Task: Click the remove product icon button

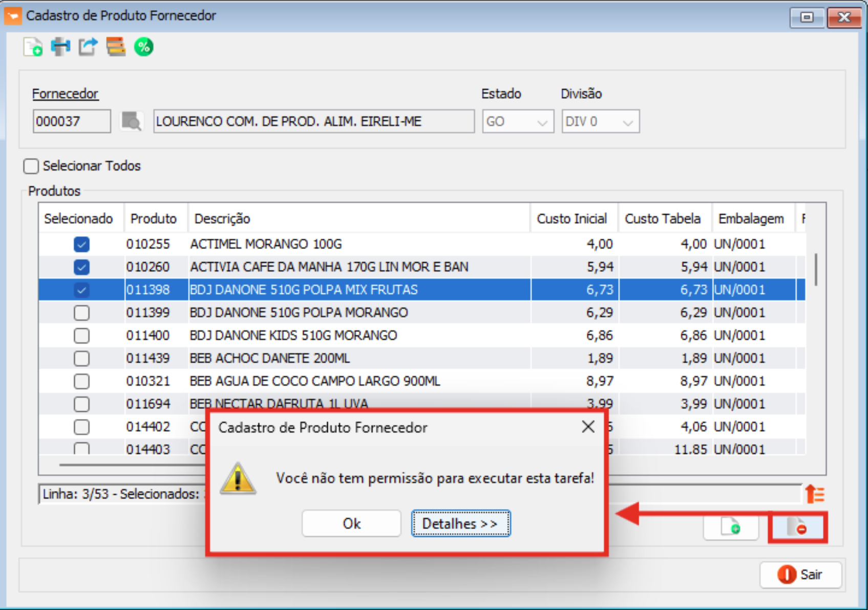Action: click(x=797, y=527)
